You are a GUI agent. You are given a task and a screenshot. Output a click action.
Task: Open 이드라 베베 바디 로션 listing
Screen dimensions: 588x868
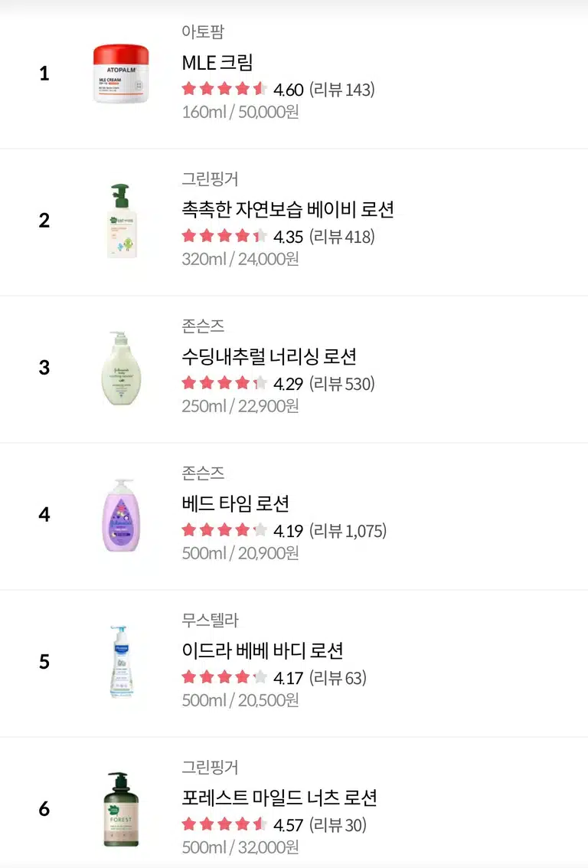point(263,650)
